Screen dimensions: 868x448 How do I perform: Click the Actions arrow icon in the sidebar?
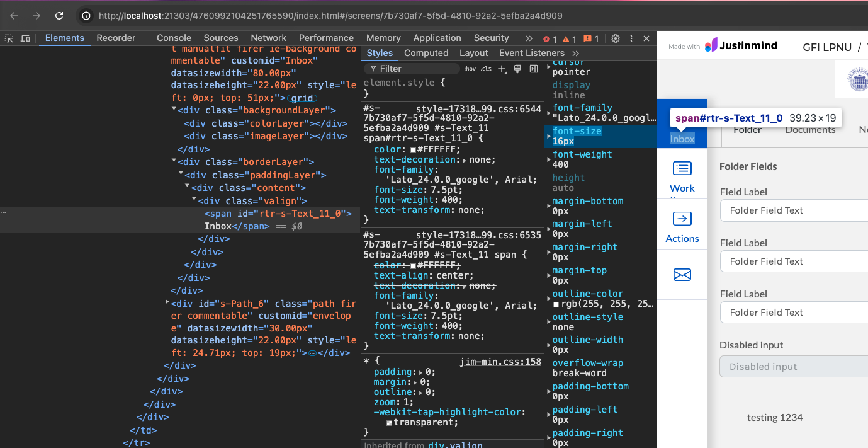[x=682, y=219]
